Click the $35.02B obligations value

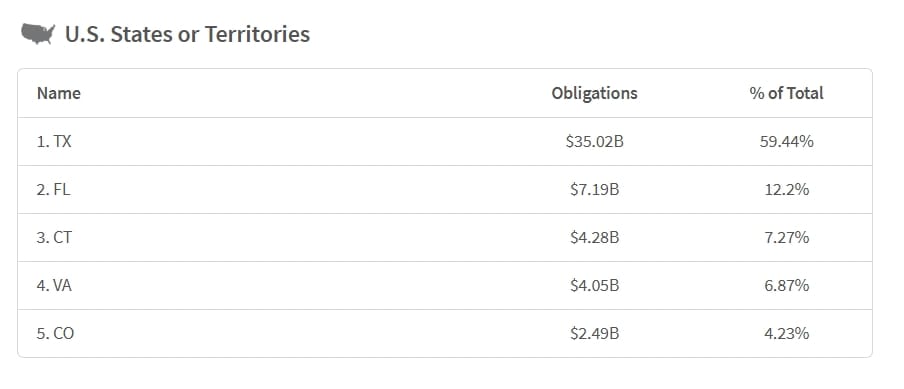point(594,142)
